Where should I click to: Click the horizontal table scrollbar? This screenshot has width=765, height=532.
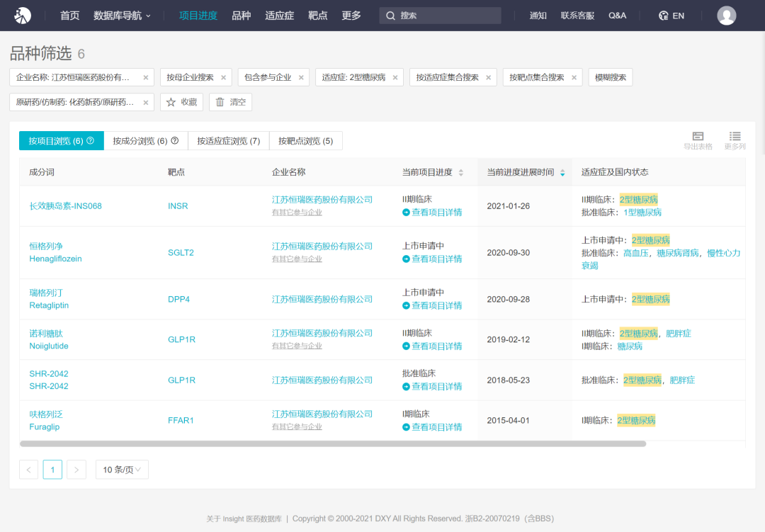tap(333, 443)
